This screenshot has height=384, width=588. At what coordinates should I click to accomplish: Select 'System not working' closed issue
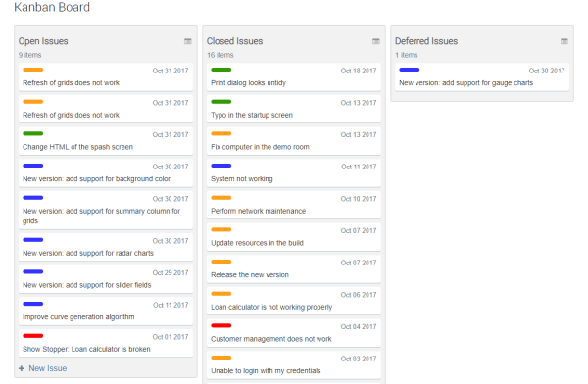coord(294,172)
